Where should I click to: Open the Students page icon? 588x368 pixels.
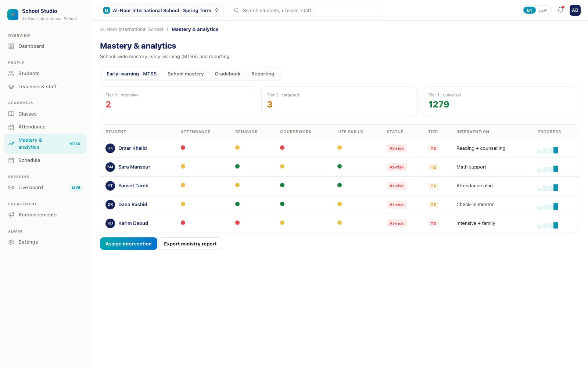[11, 74]
